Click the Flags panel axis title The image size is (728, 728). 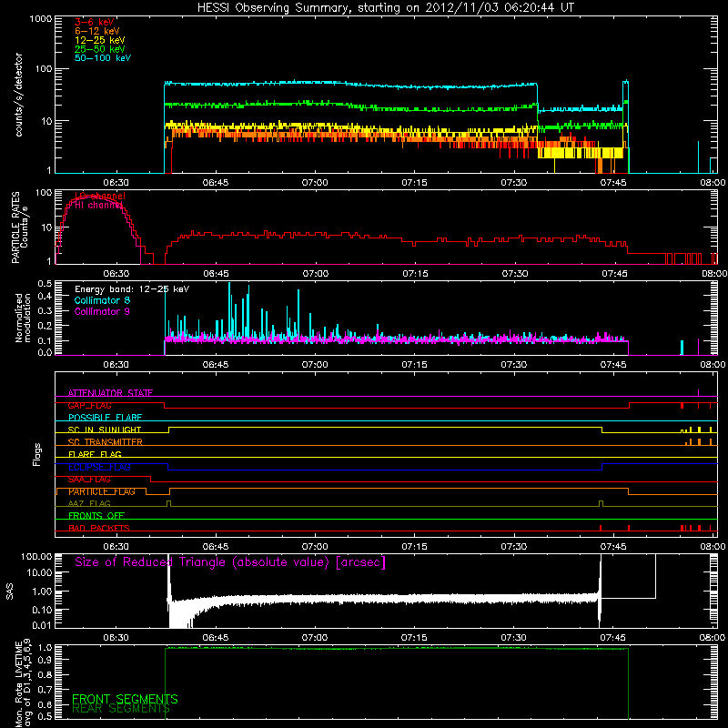(x=37, y=454)
